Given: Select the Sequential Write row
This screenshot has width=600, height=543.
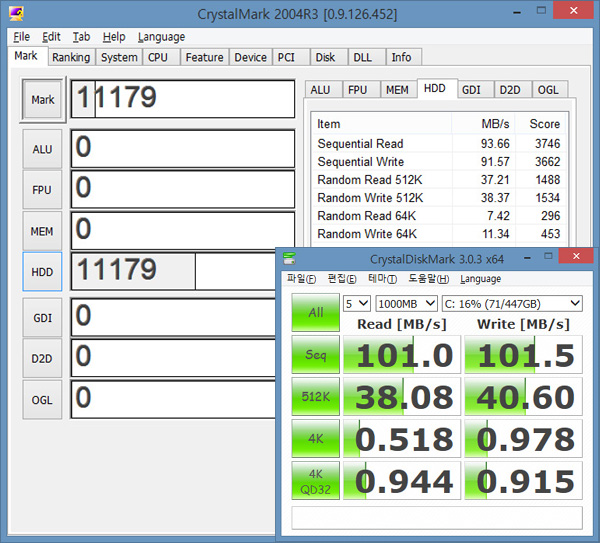Looking at the screenshot, I should pyautogui.click(x=439, y=161).
